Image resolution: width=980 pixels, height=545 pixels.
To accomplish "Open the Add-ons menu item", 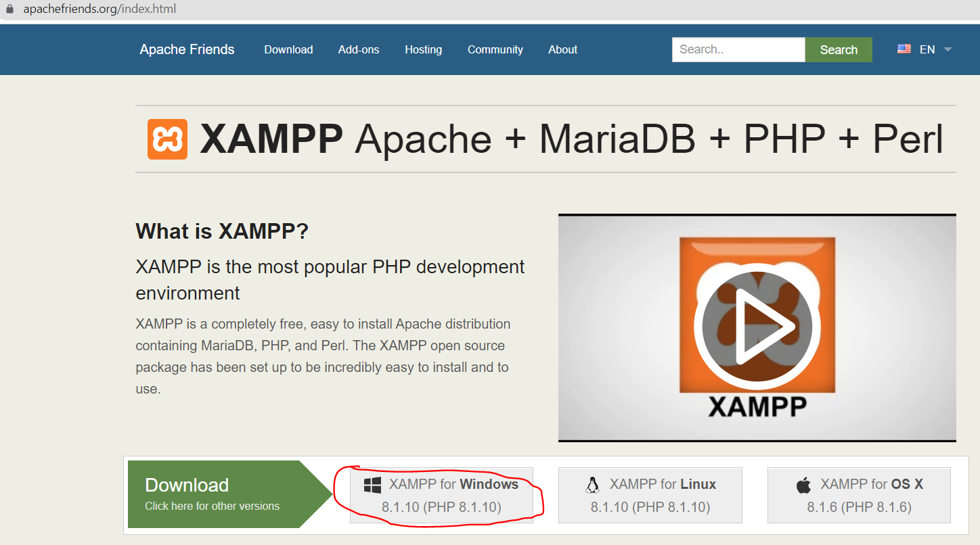I will 359,49.
